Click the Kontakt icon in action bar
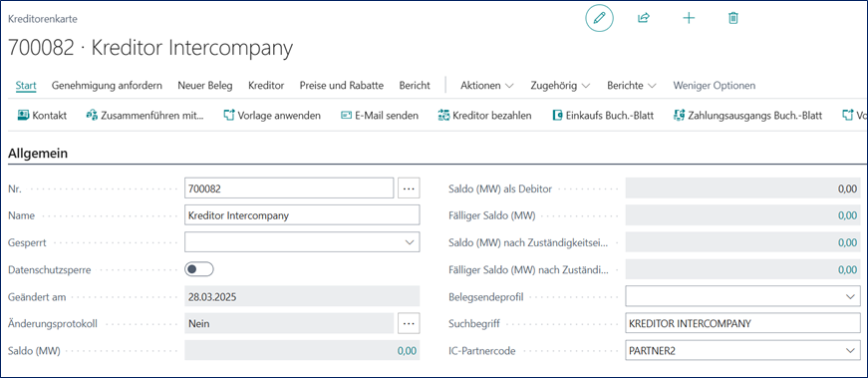This screenshot has height=378, width=868. (x=23, y=116)
